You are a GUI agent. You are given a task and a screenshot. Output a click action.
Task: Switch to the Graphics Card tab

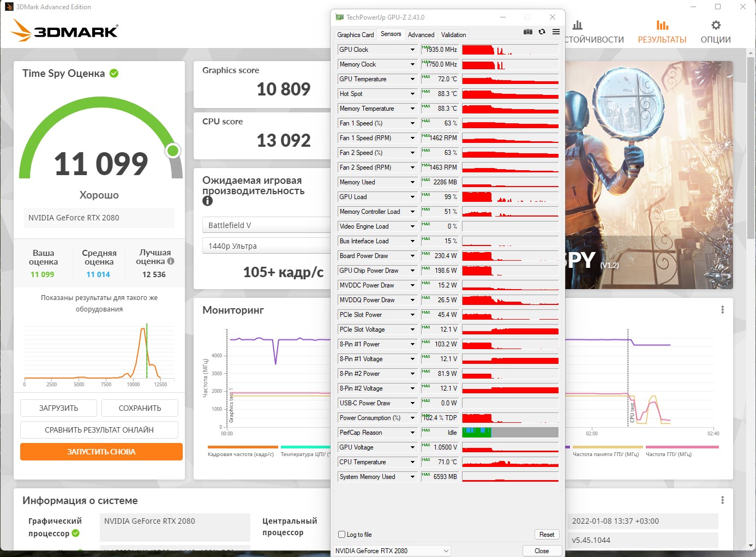pos(356,35)
